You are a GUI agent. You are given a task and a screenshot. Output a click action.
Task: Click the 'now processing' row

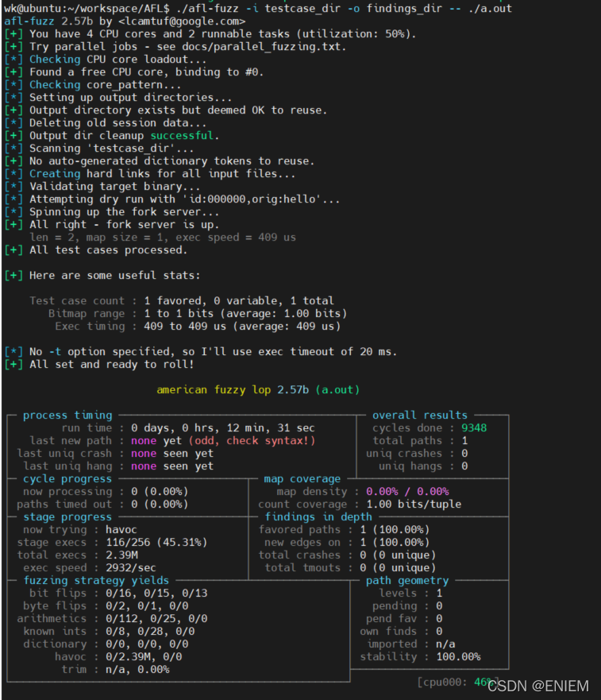tap(106, 492)
